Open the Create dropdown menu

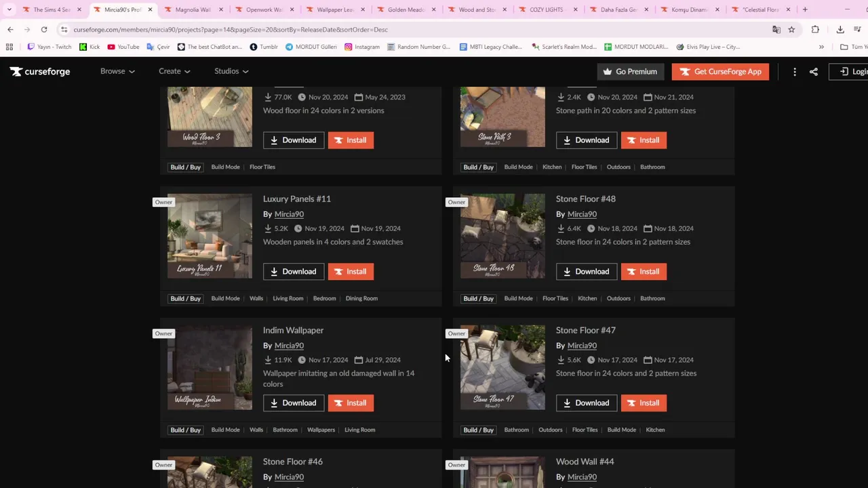pos(174,71)
